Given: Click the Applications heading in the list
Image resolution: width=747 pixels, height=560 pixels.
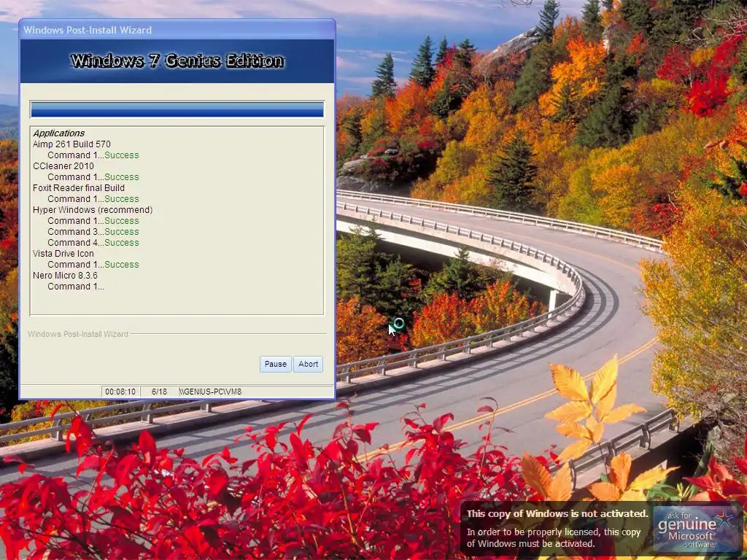Looking at the screenshot, I should pos(58,133).
